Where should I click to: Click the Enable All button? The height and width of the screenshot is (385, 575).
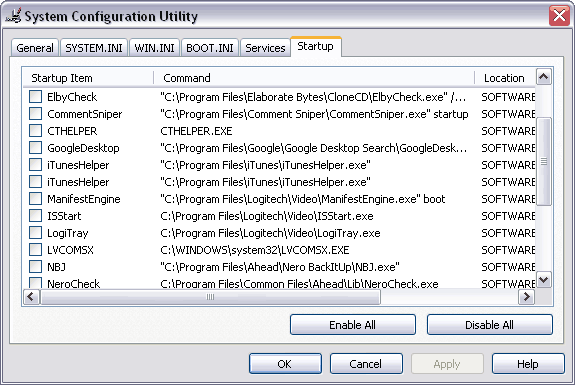pos(352,325)
